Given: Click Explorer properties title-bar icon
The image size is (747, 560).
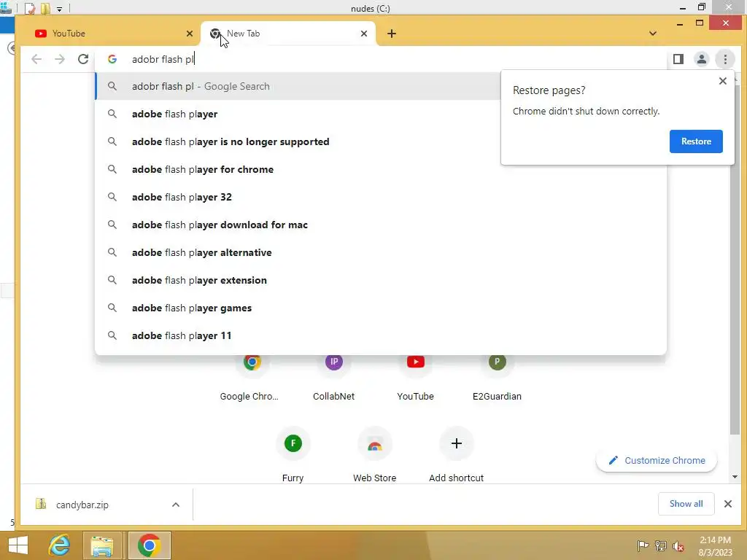Looking at the screenshot, I should pos(30,9).
